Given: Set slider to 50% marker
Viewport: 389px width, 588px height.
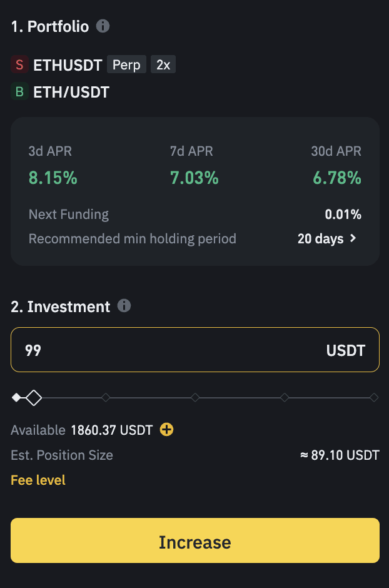Looking at the screenshot, I should pos(195,397).
